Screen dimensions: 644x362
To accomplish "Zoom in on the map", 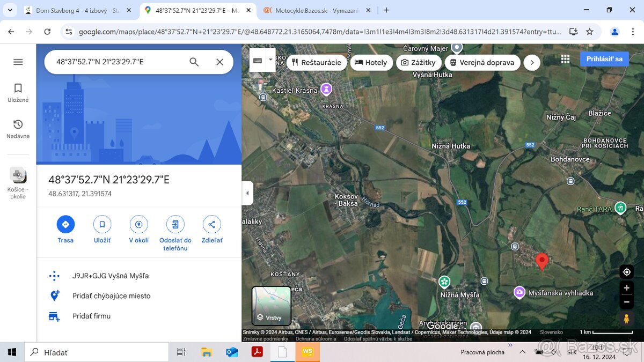I will (x=626, y=288).
